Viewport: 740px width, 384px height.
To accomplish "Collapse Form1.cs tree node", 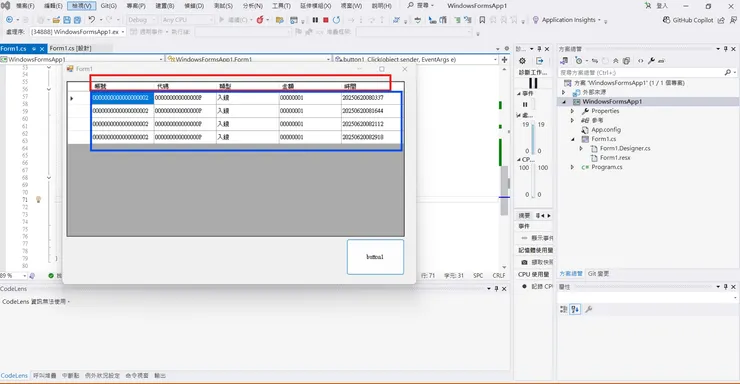I will click(572, 139).
